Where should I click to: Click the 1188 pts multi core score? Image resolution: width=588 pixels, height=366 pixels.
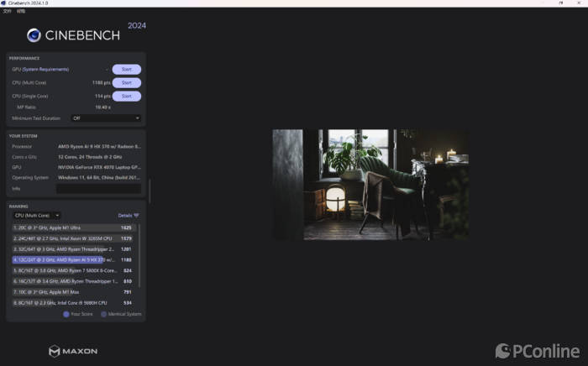[102, 83]
